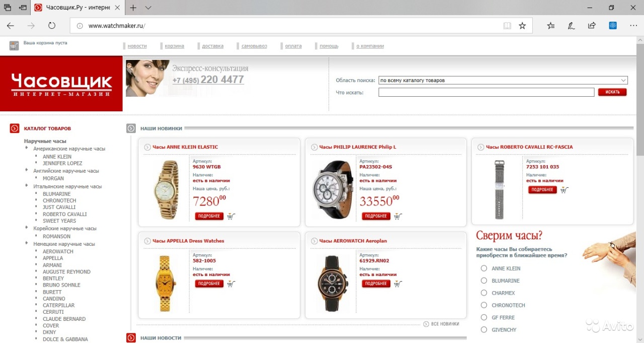This screenshot has height=343, width=644.
Task: Click ПОДРОБНЕЕ for AEROWATCH Aeroplan
Action: click(376, 284)
